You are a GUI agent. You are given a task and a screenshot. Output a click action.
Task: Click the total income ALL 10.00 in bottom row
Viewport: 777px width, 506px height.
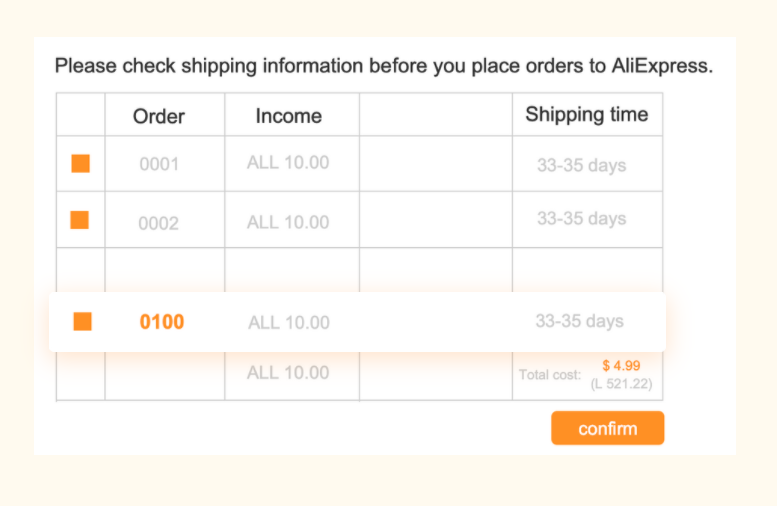(288, 373)
